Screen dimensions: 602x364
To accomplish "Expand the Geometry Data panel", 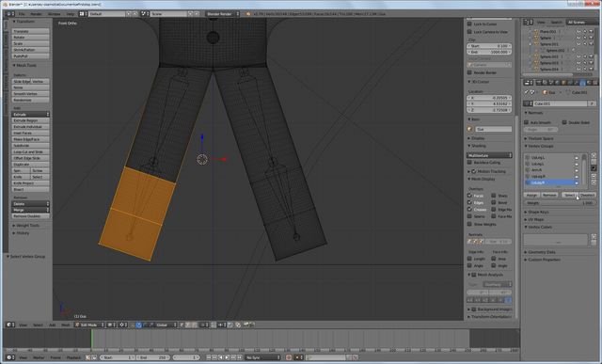I will (541, 252).
